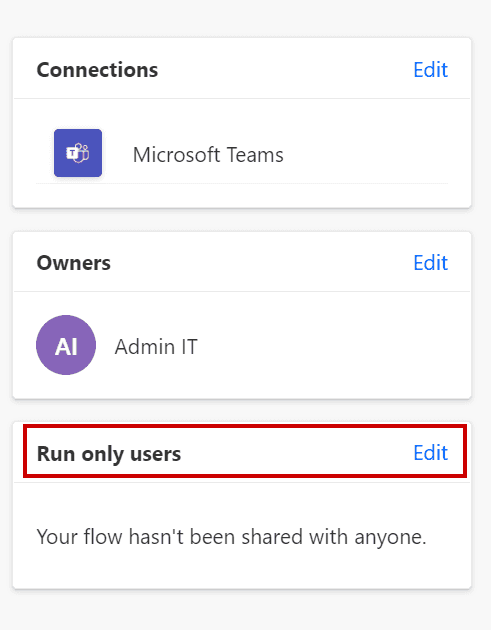Click the word IT beside the avatar
Viewport: 491px width, 630px height.
(189, 347)
